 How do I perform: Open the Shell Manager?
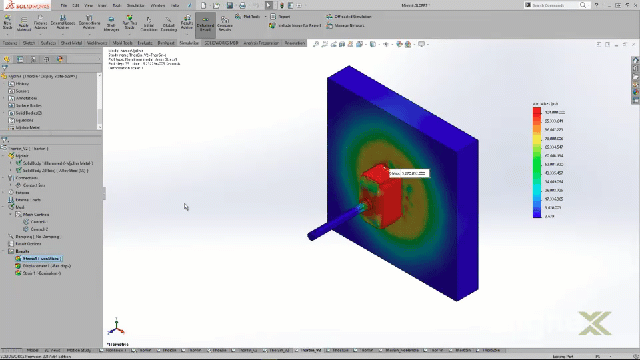(111, 24)
